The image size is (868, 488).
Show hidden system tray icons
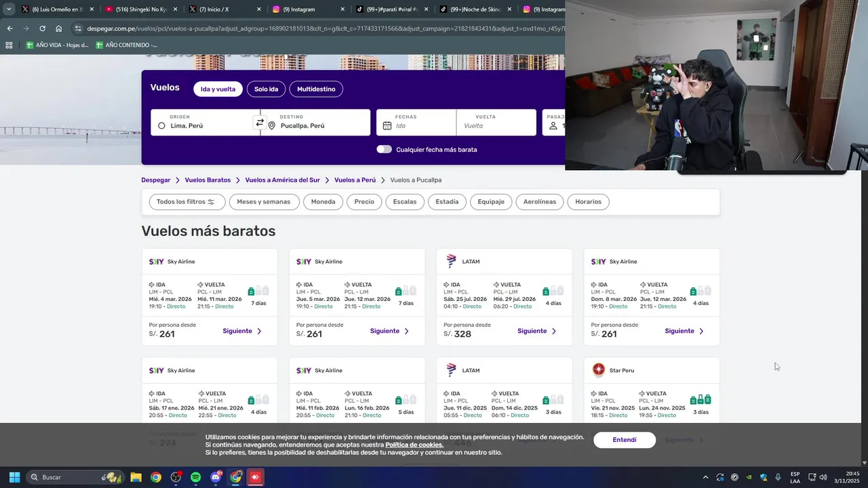[x=705, y=477]
